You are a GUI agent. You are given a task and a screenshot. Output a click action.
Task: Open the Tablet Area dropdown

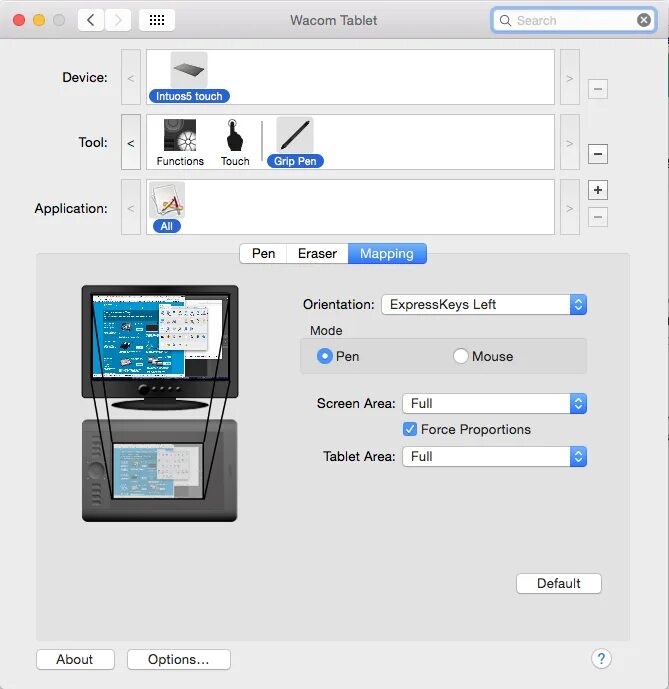pyautogui.click(x=494, y=457)
